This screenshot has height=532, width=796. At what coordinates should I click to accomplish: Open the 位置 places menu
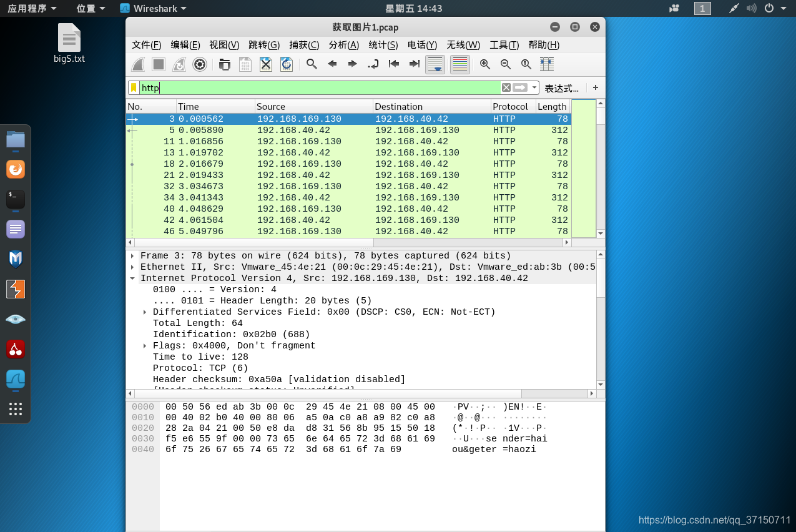click(x=91, y=8)
